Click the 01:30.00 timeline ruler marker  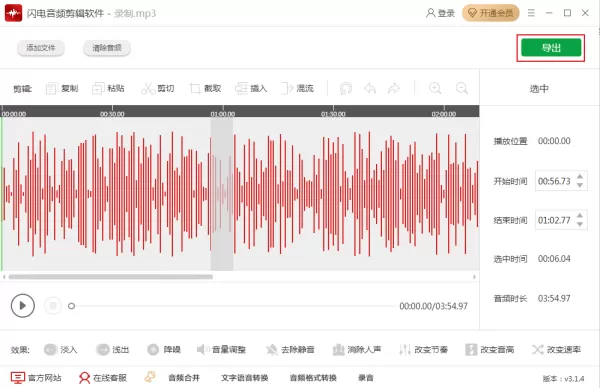(333, 114)
